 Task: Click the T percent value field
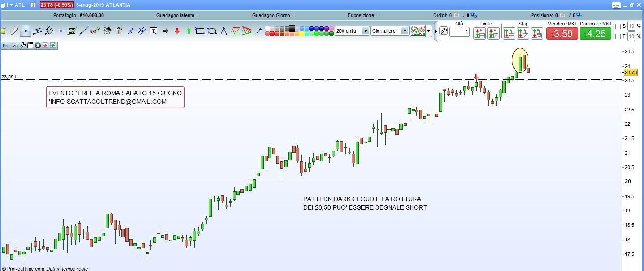pyautogui.click(x=632, y=37)
